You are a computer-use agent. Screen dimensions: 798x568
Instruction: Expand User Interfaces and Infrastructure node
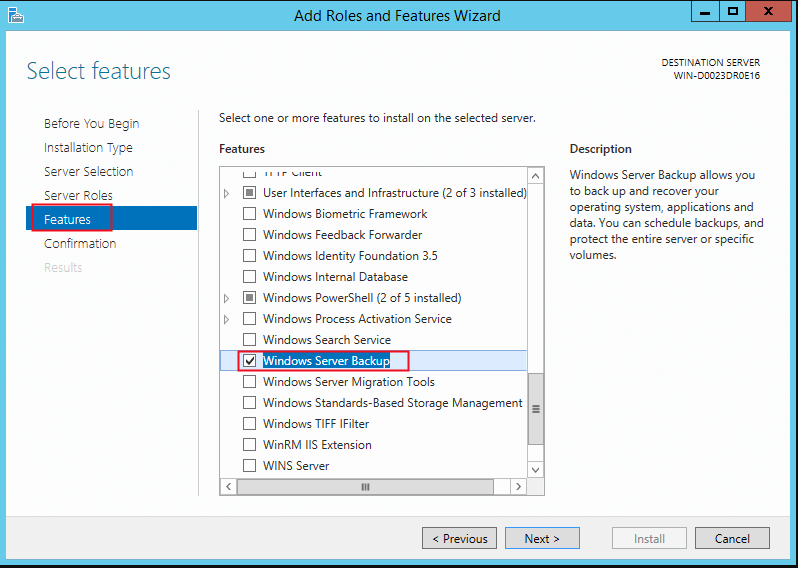(227, 193)
